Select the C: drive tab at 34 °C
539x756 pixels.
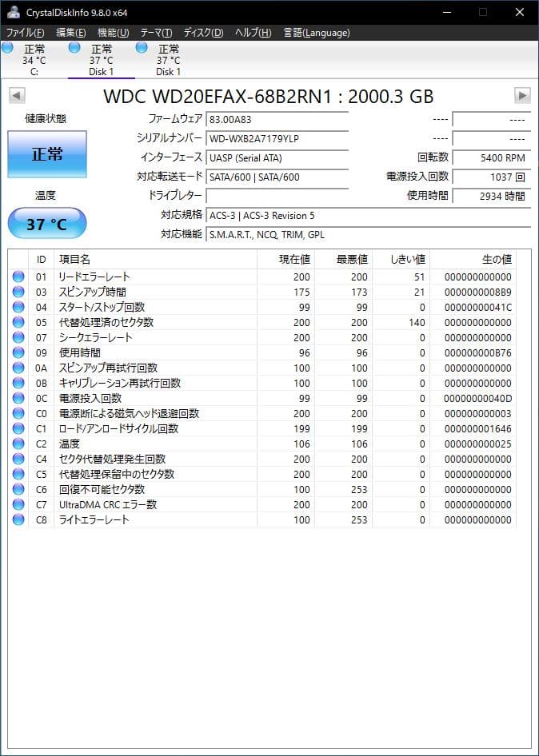[34, 60]
